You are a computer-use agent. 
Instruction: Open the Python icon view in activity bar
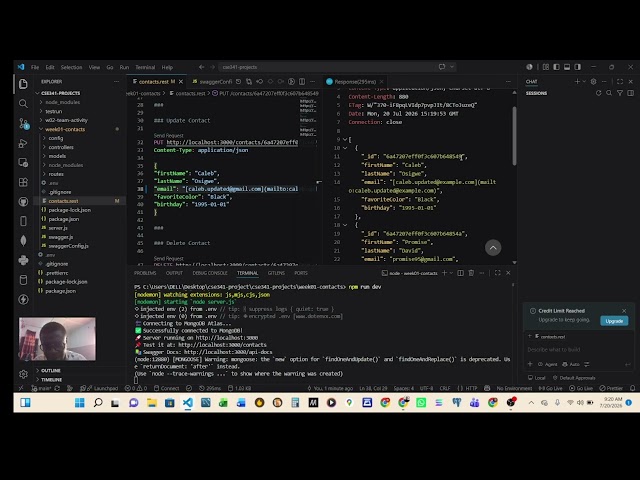coord(23,260)
